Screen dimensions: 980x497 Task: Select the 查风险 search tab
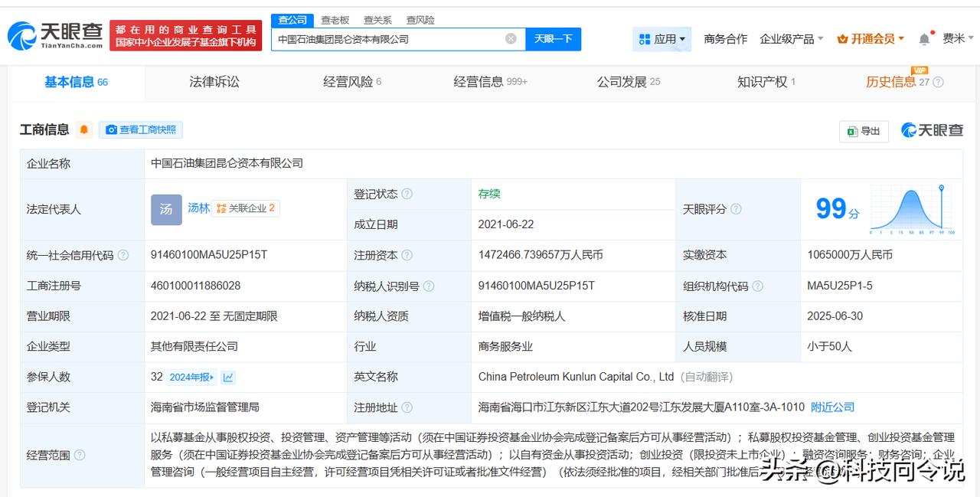(420, 20)
